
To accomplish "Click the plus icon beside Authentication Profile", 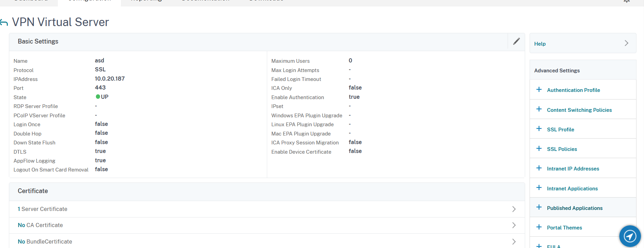I will click(x=539, y=90).
